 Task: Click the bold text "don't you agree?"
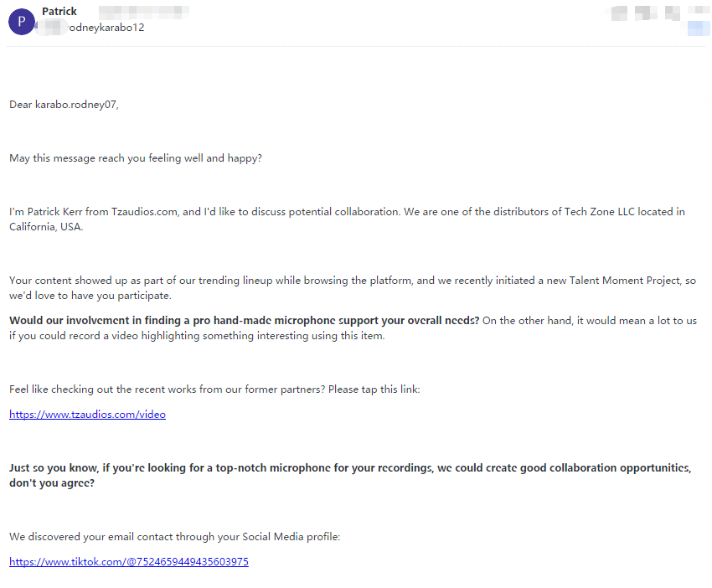pyautogui.click(x=52, y=483)
